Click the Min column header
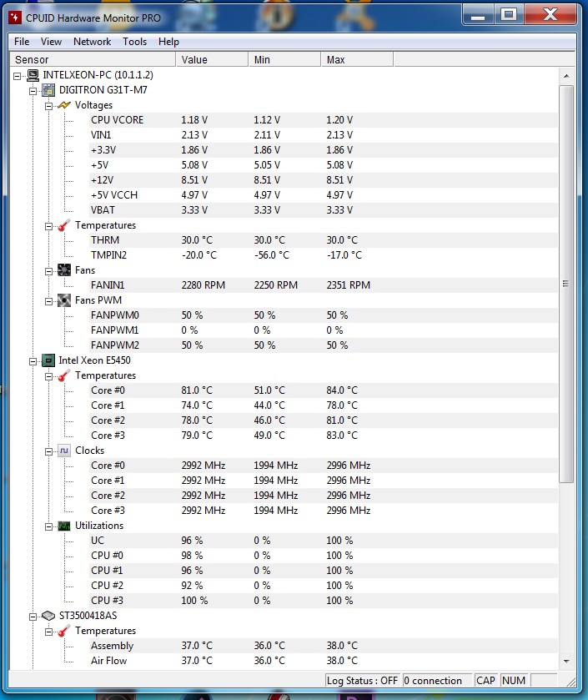Screen dimensions: 588x700 coord(284,59)
